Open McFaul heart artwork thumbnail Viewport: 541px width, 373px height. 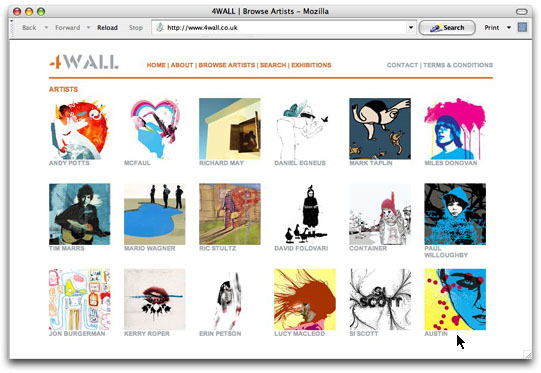(x=155, y=129)
